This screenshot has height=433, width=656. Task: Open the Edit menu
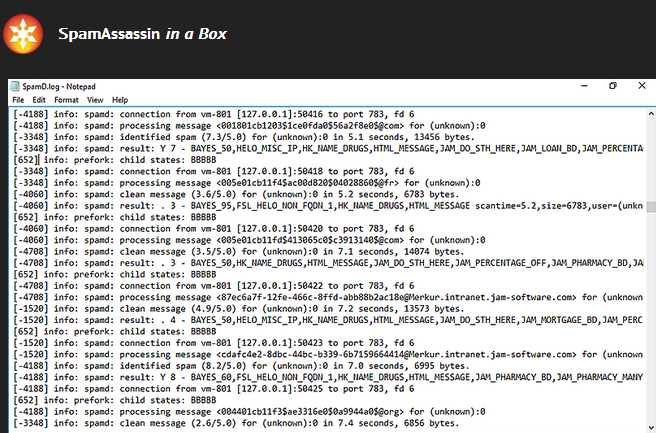pos(39,100)
